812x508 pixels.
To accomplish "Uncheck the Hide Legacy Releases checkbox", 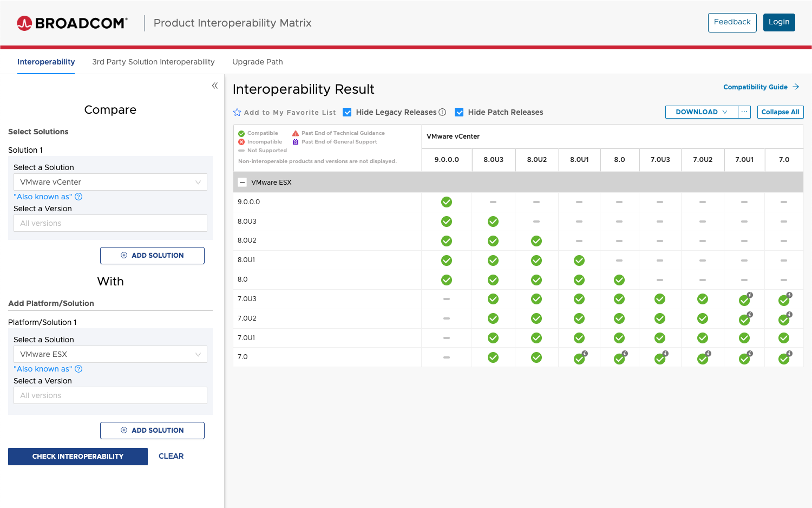I will tap(347, 112).
